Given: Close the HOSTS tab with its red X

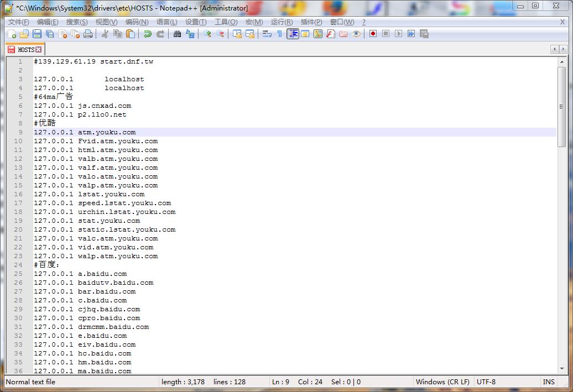Looking at the screenshot, I should coord(38,49).
